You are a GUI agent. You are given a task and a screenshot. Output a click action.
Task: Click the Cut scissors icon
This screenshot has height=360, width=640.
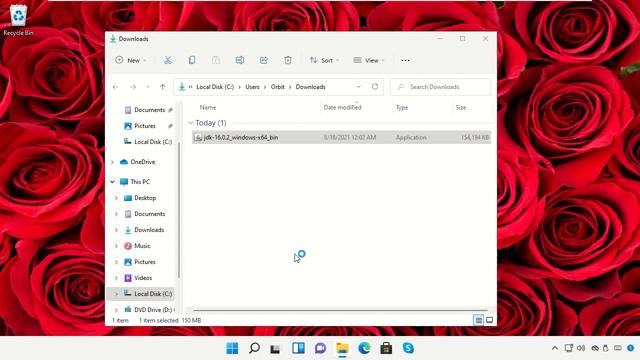click(x=168, y=60)
